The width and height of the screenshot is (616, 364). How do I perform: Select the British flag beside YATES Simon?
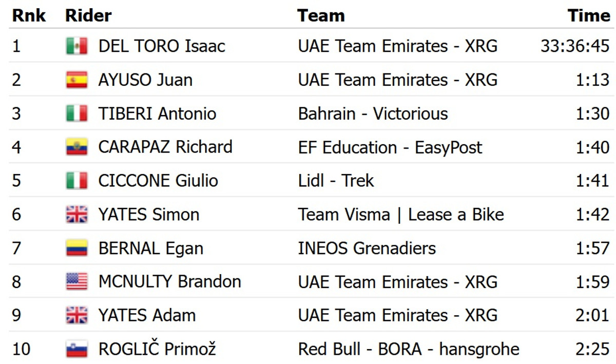pos(76,215)
